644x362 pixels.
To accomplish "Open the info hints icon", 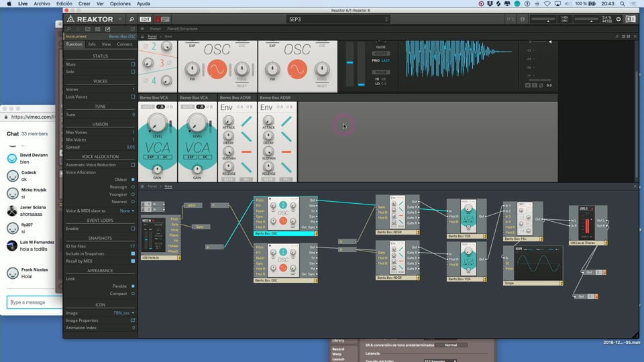I will [x=523, y=19].
